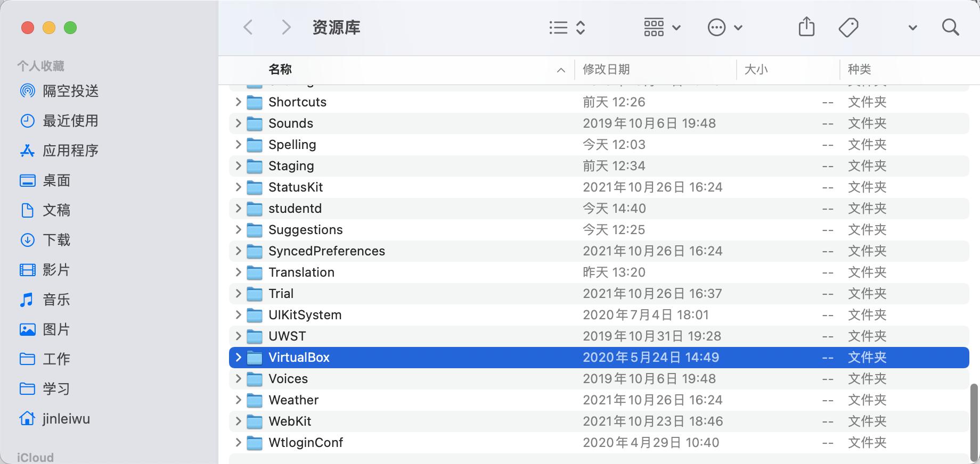Open the group-by grid dropdown
Screen dimensions: 980x464
point(662,27)
